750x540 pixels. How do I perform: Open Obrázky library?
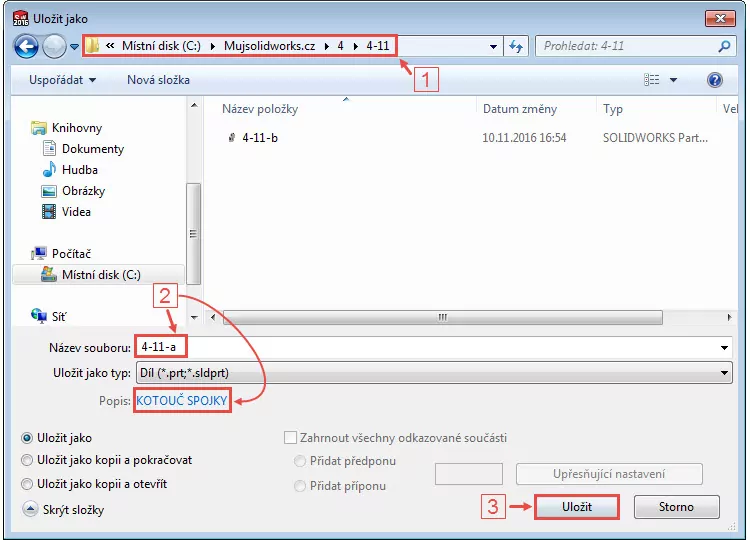point(83,191)
